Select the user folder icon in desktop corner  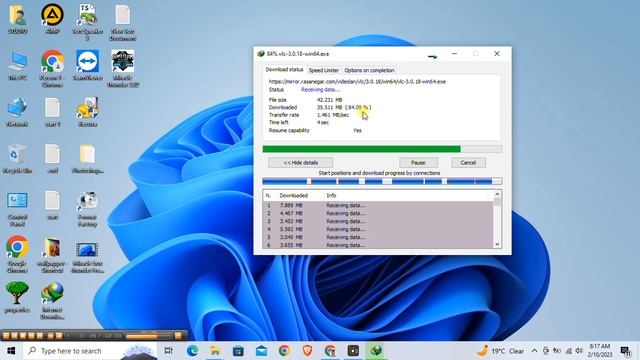tap(17, 19)
